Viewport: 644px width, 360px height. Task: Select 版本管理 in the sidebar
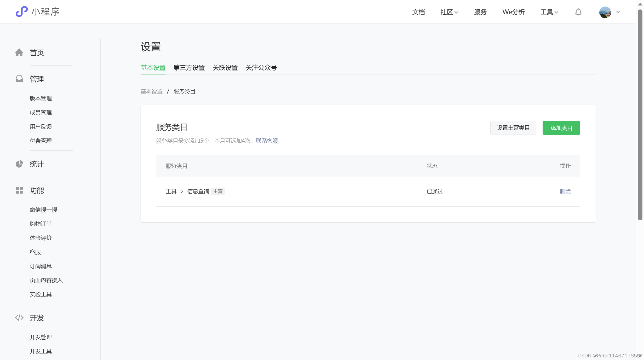pyautogui.click(x=41, y=98)
